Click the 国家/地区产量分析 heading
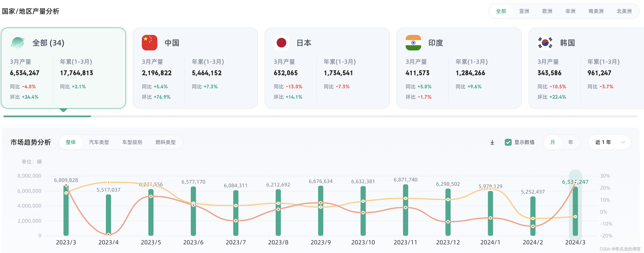 point(31,11)
